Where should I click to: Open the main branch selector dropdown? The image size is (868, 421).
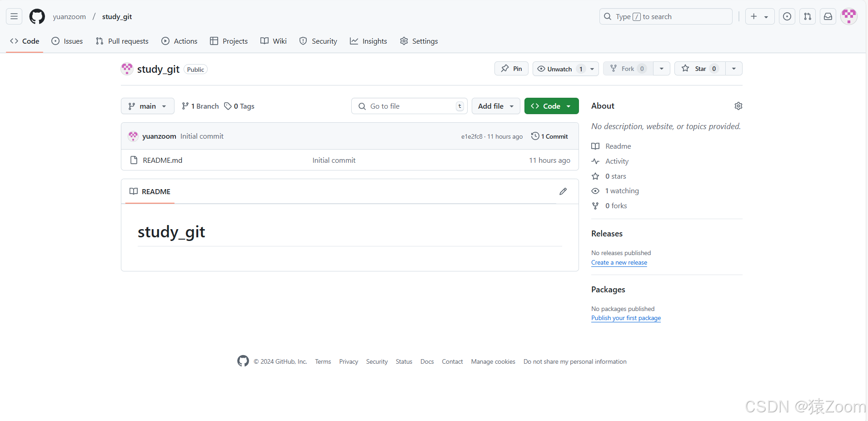[x=147, y=105]
